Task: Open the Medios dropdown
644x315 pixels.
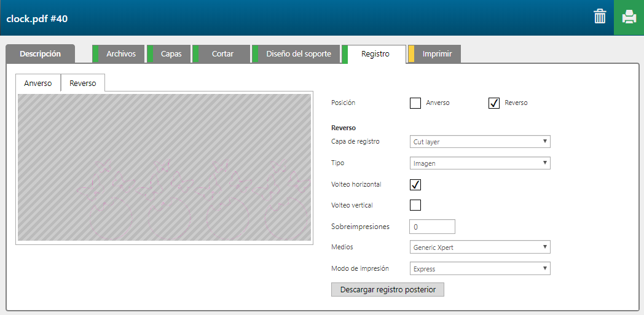Action: [x=479, y=247]
